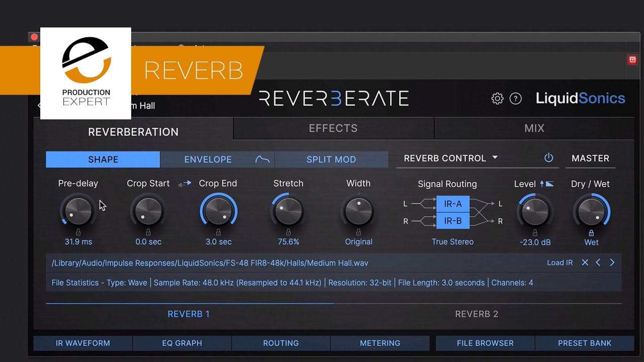The image size is (644, 362).
Task: Click the Crop Start knob
Action: [148, 210]
